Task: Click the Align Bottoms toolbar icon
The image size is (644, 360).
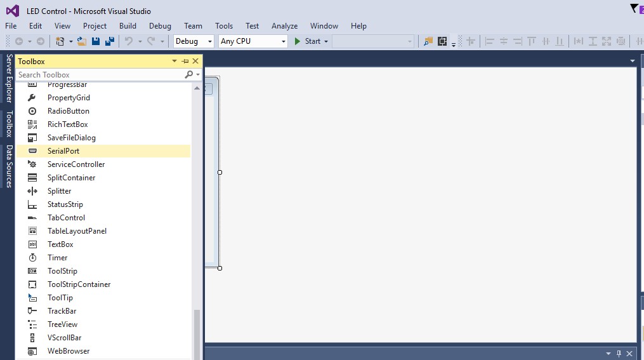Action: tap(560, 41)
